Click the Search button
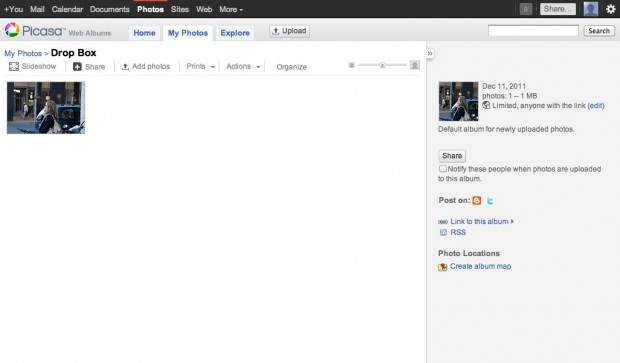 tap(599, 31)
